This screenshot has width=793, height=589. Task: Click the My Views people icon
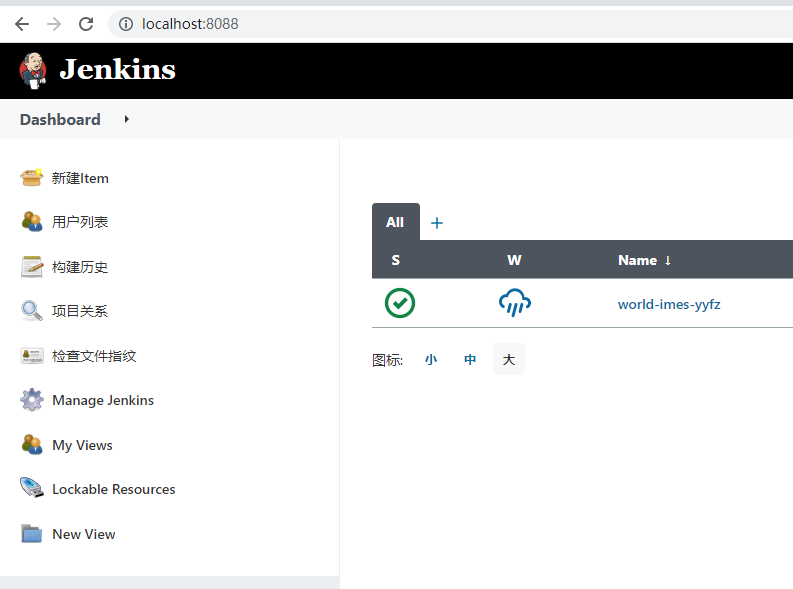point(32,444)
